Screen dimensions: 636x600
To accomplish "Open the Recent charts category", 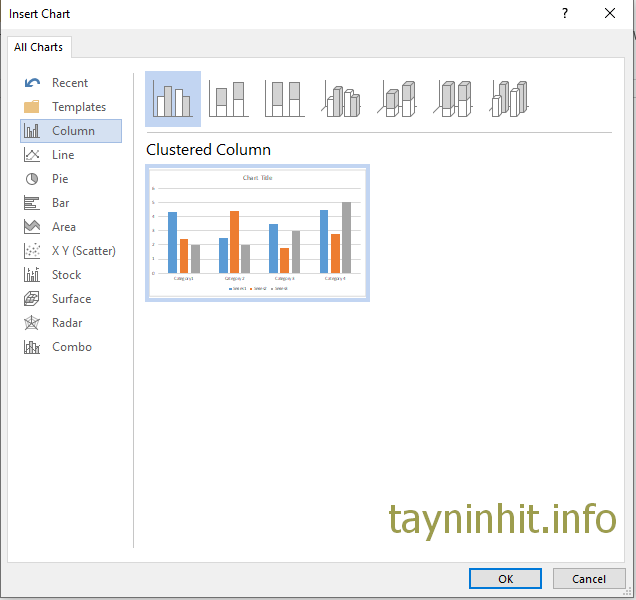I will pyautogui.click(x=69, y=83).
